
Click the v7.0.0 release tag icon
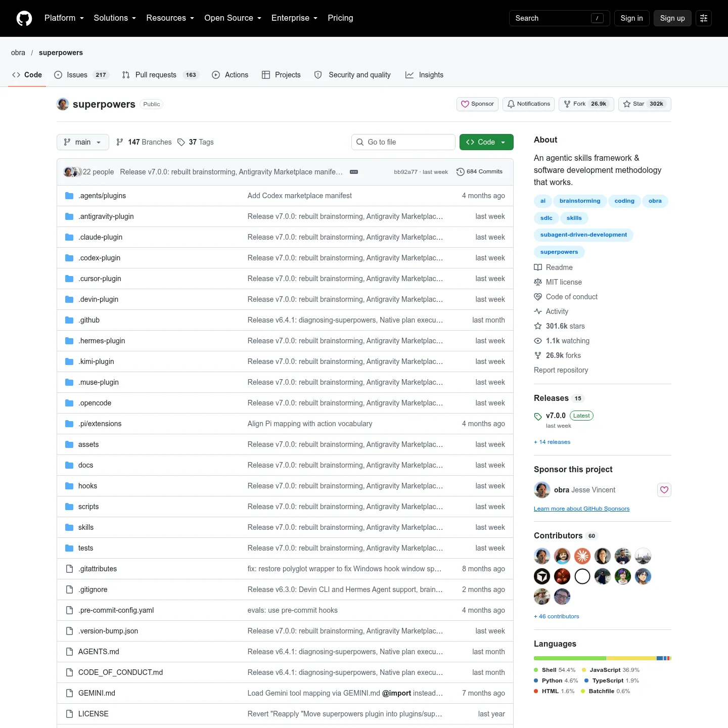click(x=538, y=417)
